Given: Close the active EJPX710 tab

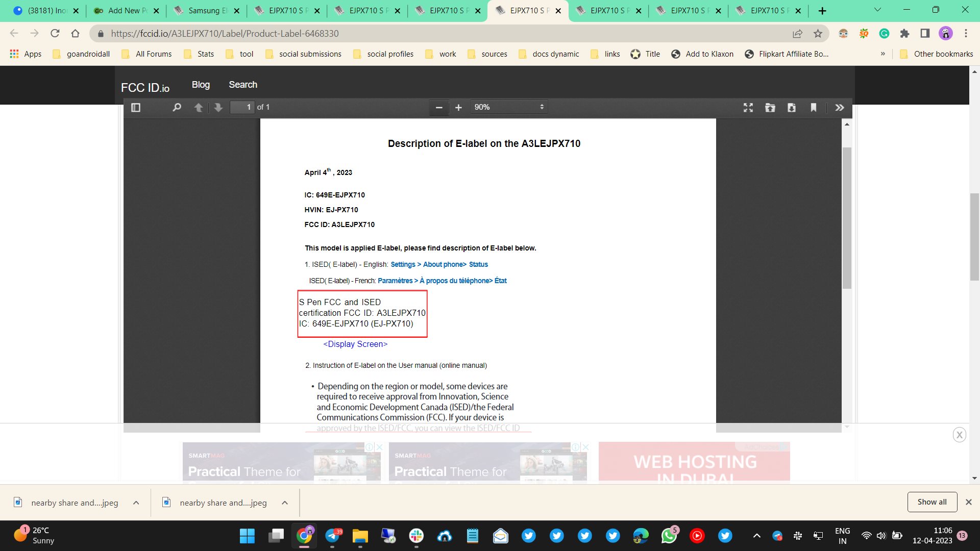Looking at the screenshot, I should tap(558, 11).
